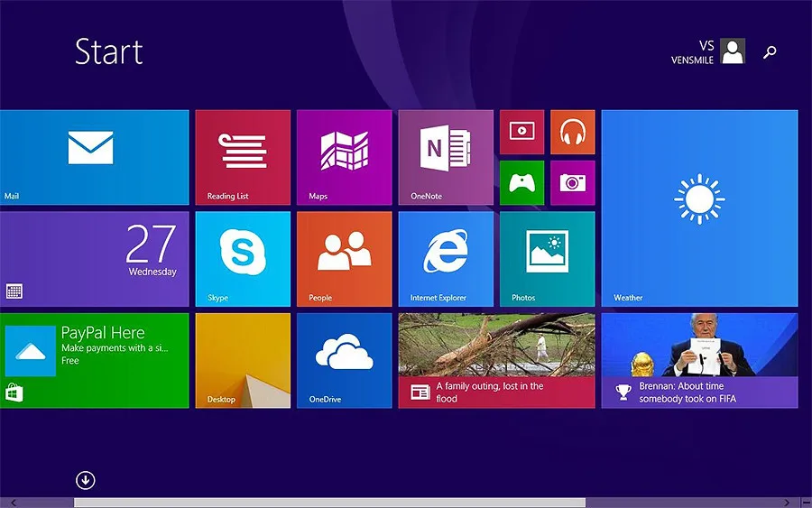Open the OneNote tile
The height and width of the screenshot is (508, 812).
[x=446, y=157]
